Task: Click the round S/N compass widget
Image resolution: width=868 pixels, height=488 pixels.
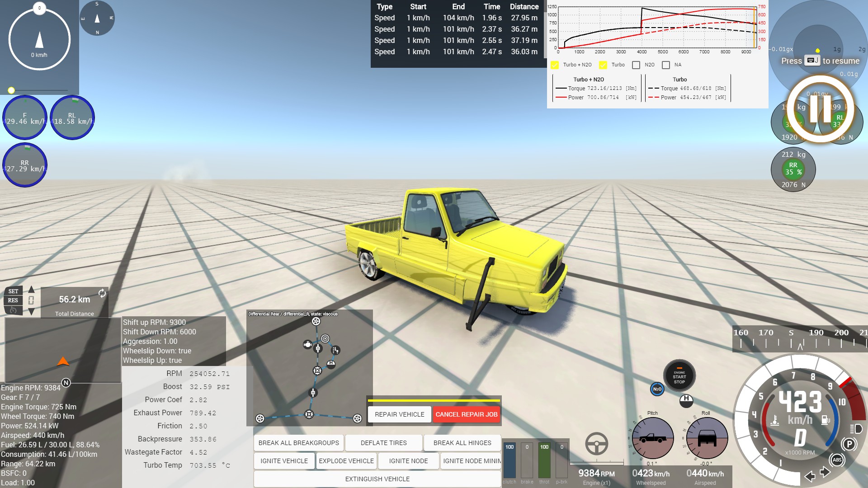Action: coord(97,18)
